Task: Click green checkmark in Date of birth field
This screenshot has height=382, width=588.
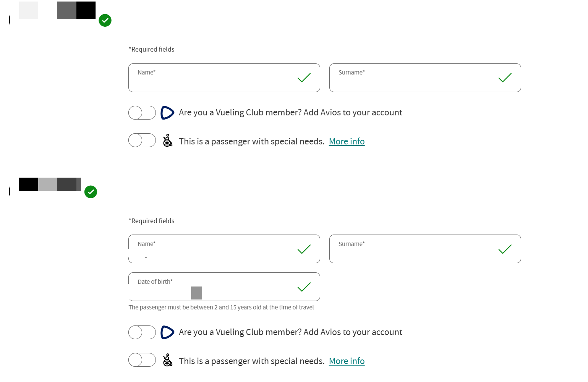Action: pyautogui.click(x=304, y=287)
